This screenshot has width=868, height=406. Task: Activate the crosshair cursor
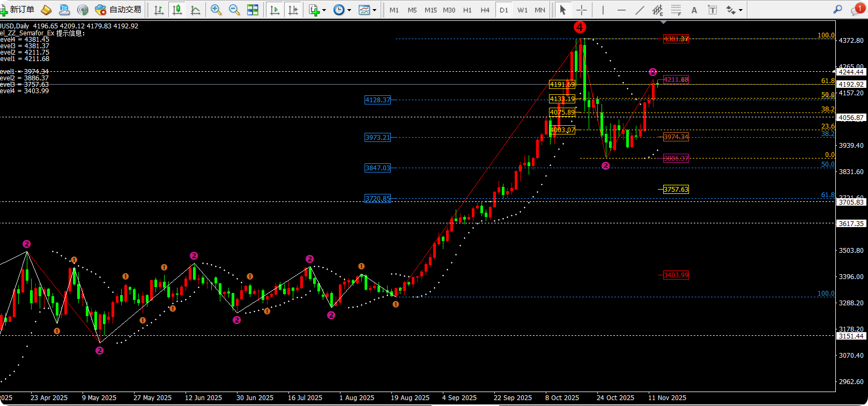pyautogui.click(x=581, y=10)
